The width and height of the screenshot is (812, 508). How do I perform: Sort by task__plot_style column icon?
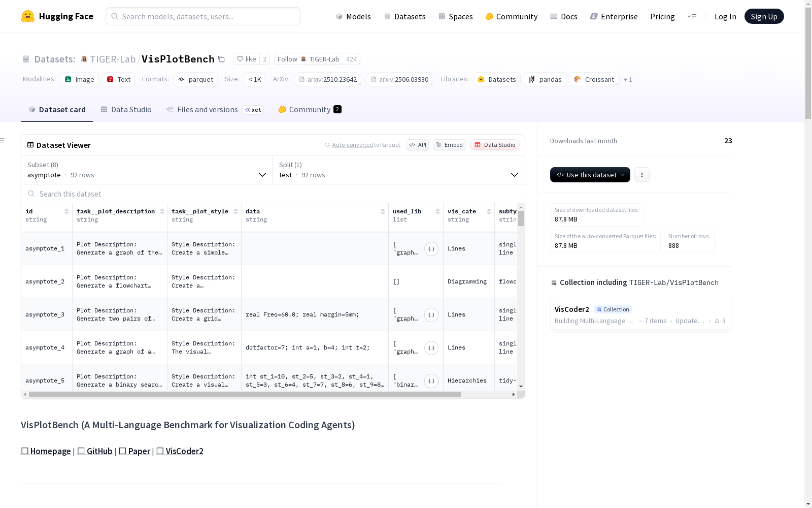[x=236, y=211]
